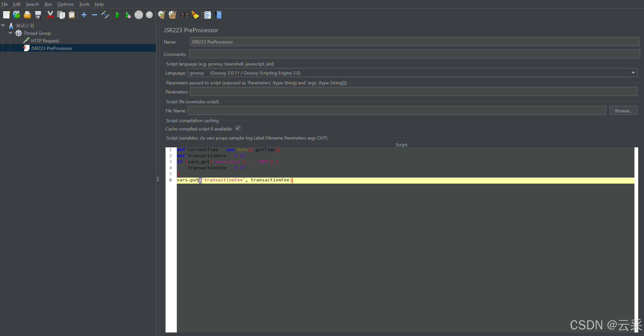The width and height of the screenshot is (644, 336).
Task: Click the Reset Search broom icon
Action: 195,15
